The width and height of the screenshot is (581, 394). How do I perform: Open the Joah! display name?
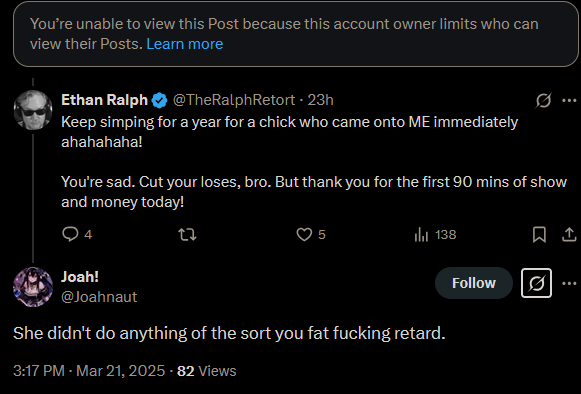click(x=80, y=277)
